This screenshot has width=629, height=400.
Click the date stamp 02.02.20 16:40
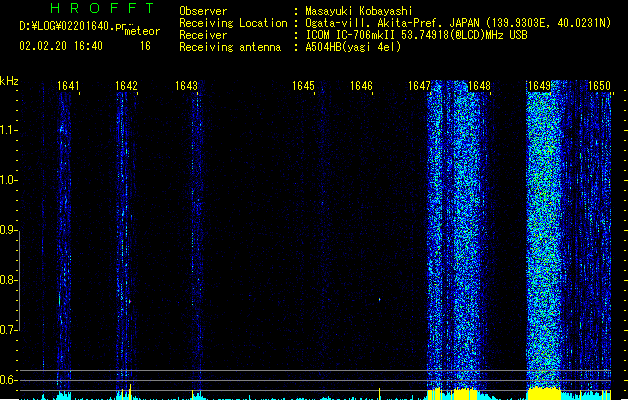[x=61, y=46]
